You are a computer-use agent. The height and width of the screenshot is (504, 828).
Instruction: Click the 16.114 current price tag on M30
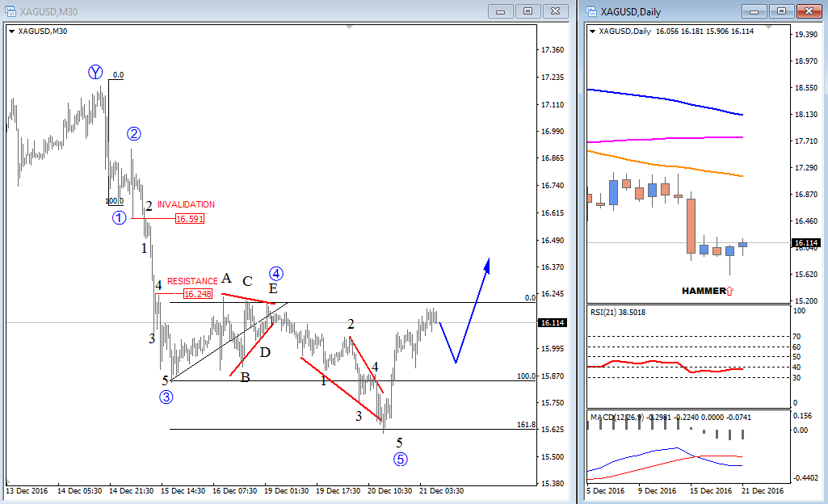tap(553, 322)
